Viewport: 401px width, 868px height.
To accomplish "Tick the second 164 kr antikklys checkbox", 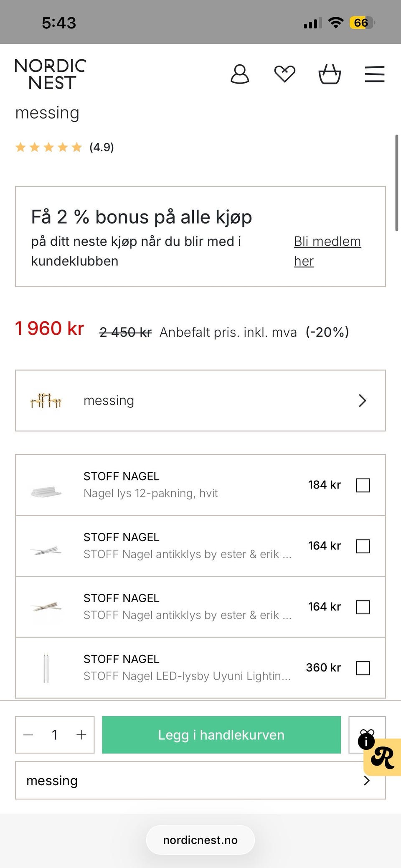I will (x=363, y=607).
